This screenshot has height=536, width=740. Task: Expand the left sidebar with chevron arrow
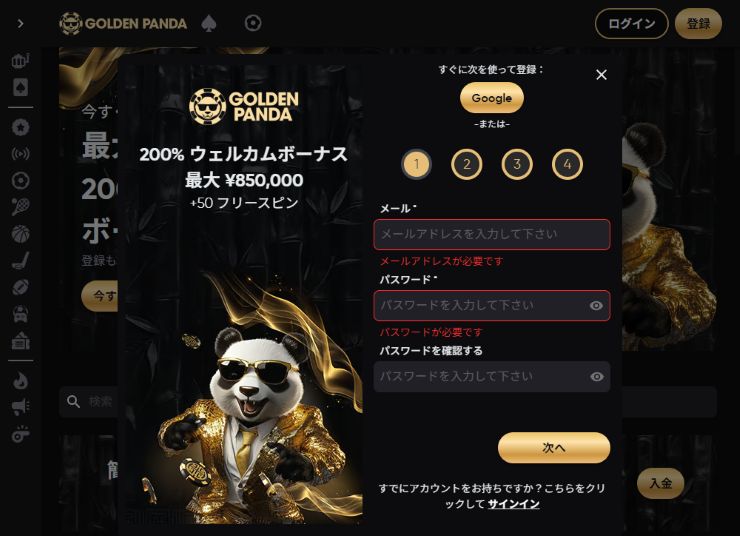pyautogui.click(x=20, y=24)
